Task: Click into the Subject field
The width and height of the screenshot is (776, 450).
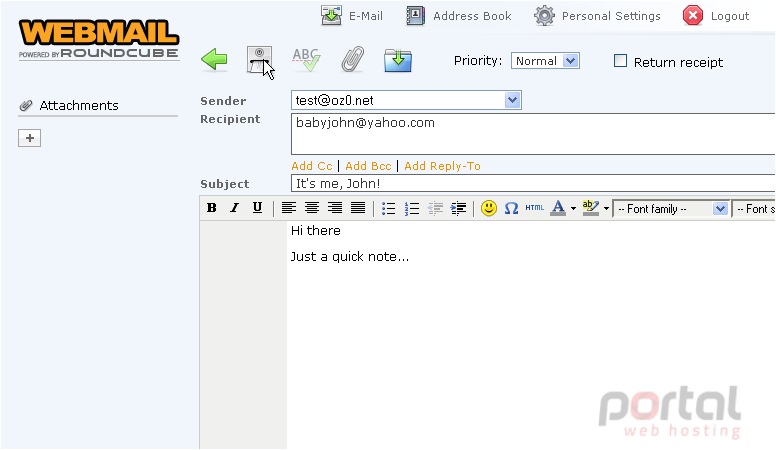Action: tap(533, 183)
